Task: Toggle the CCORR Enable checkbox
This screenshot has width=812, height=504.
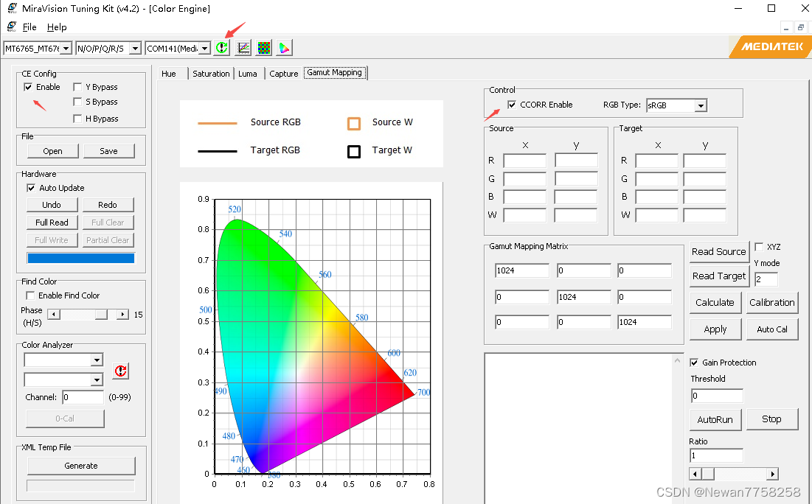Action: (x=512, y=105)
